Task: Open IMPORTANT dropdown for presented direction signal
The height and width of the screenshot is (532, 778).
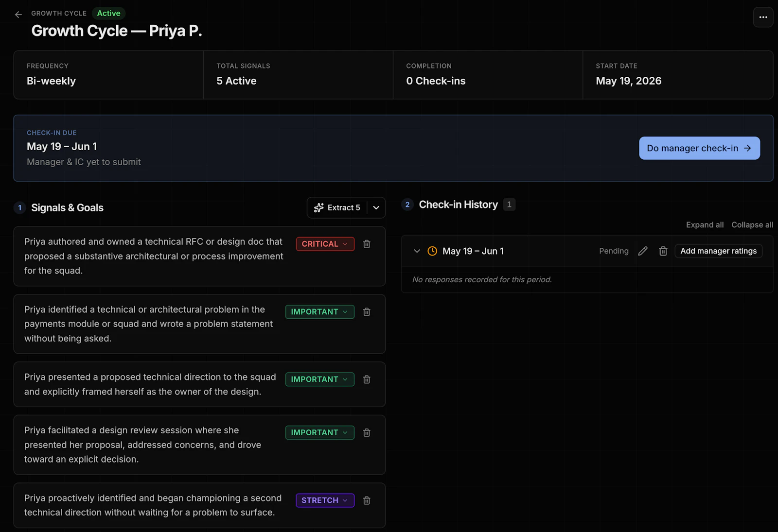Action: point(320,379)
